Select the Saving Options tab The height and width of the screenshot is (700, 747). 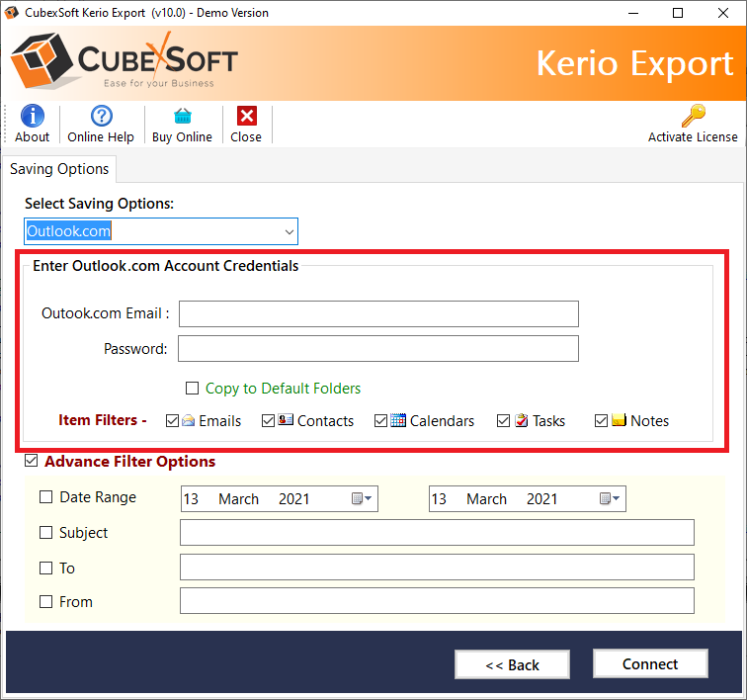tap(59, 169)
